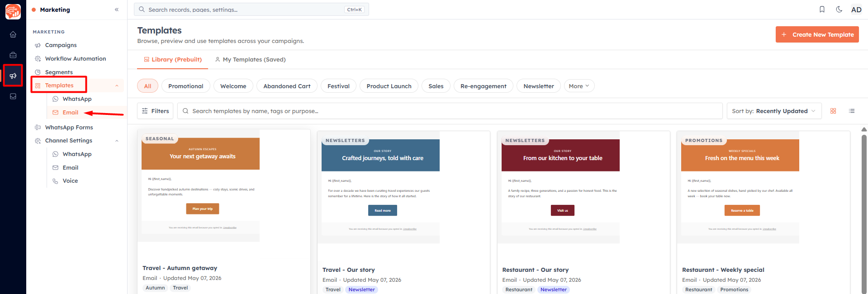Open Email under Channel Settings

coord(70,168)
